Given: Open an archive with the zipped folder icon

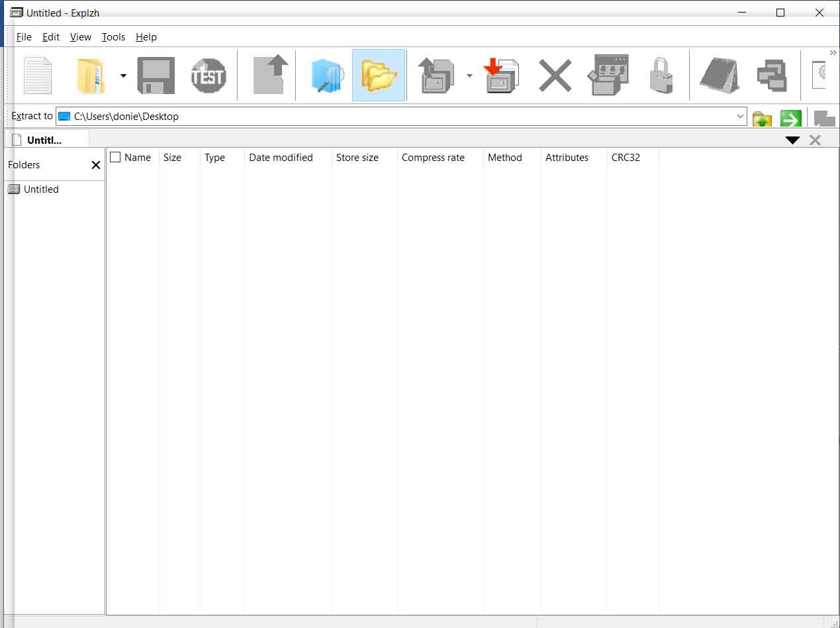Looking at the screenshot, I should [91, 76].
